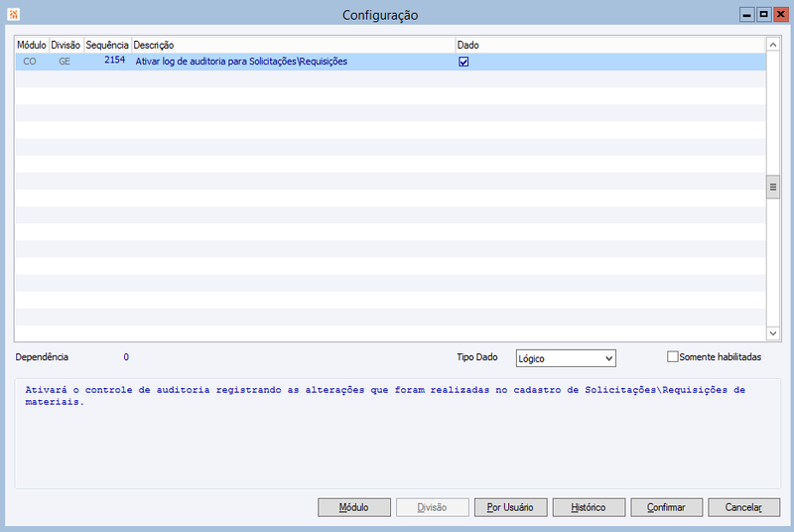Viewport: 794px width, 532px height.
Task: Close the Configuração window
Action: [x=781, y=14]
